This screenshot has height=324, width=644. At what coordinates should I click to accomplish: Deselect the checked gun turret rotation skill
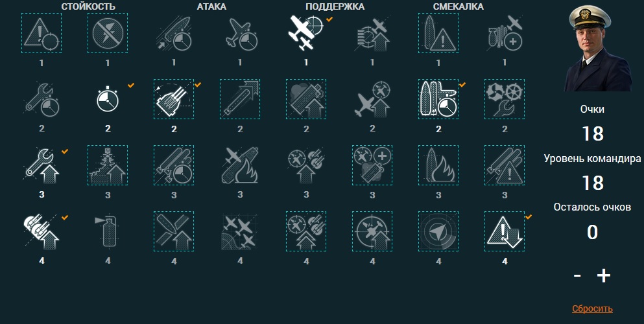click(174, 99)
